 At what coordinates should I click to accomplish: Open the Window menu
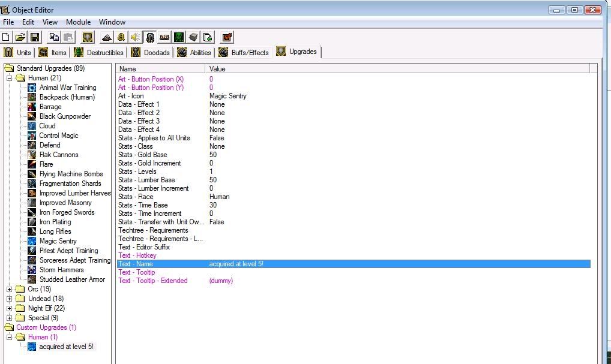112,22
